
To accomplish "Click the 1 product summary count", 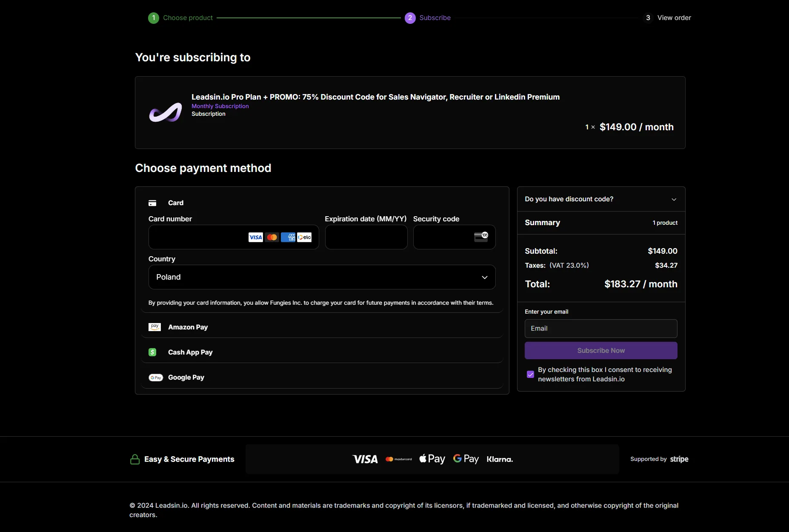I will [665, 223].
